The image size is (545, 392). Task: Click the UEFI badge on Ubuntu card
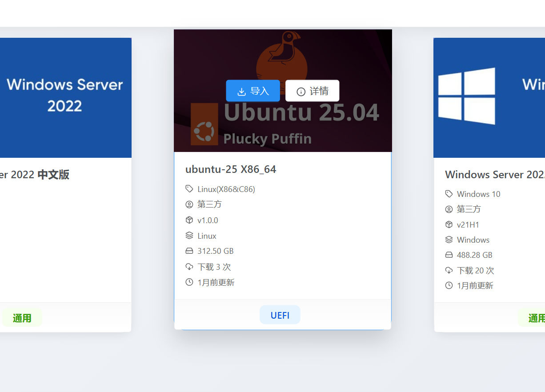pyautogui.click(x=280, y=315)
